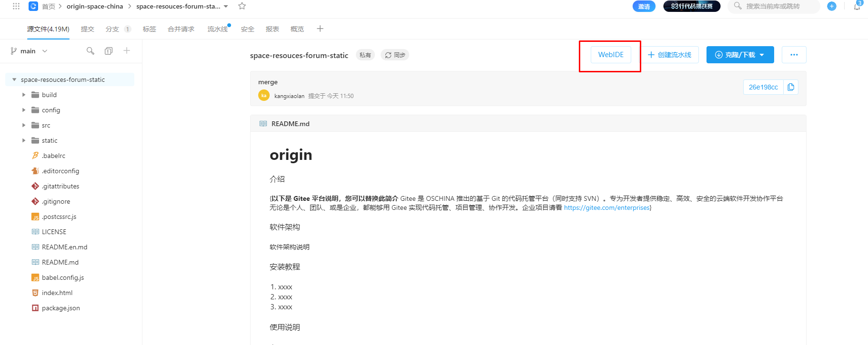Open the notifications bell
The image size is (868, 345).
[x=857, y=6]
